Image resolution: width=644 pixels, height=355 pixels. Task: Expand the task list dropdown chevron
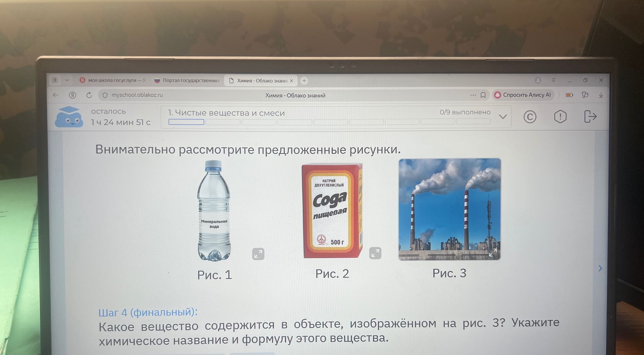[x=502, y=117]
